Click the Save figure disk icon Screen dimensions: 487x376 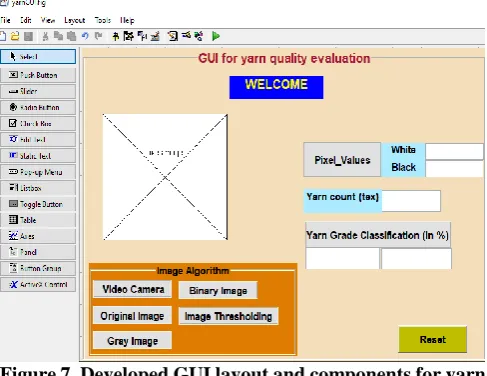(x=29, y=36)
